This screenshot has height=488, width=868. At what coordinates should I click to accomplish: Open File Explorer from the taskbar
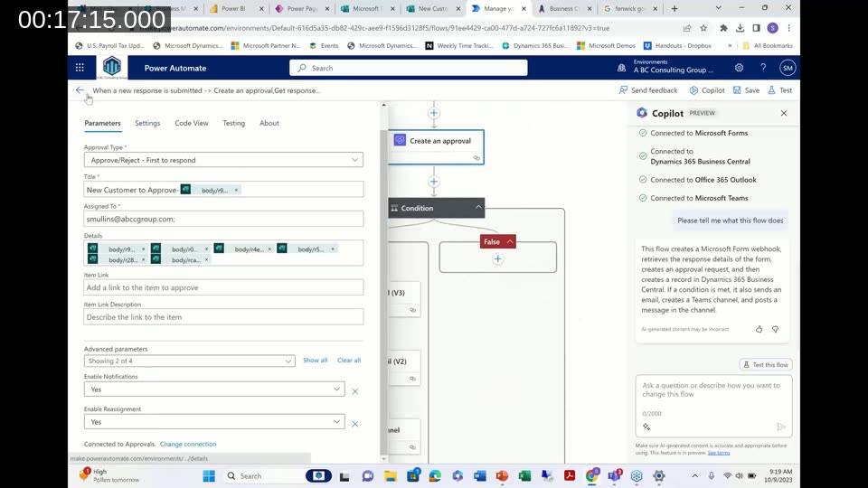click(391, 476)
